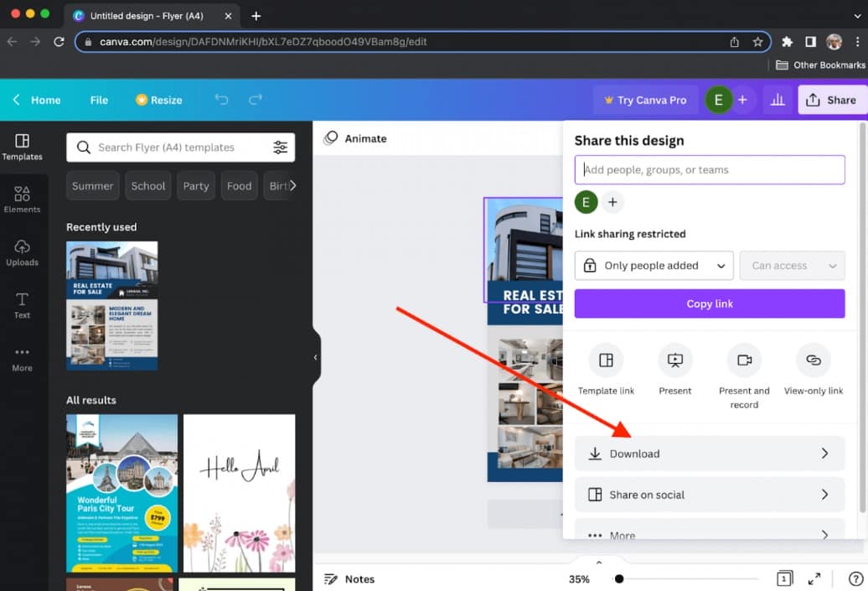Expand the Download option
This screenshot has height=591, width=868.
[x=710, y=453]
